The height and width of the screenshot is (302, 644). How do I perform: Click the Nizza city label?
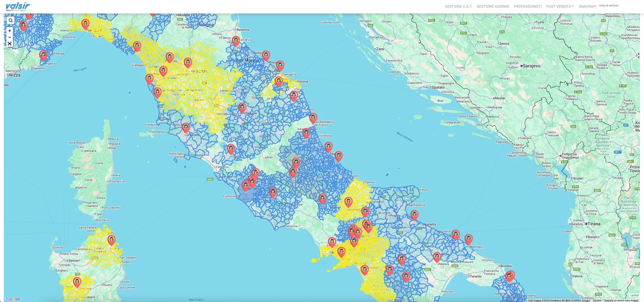pyautogui.click(x=14, y=75)
